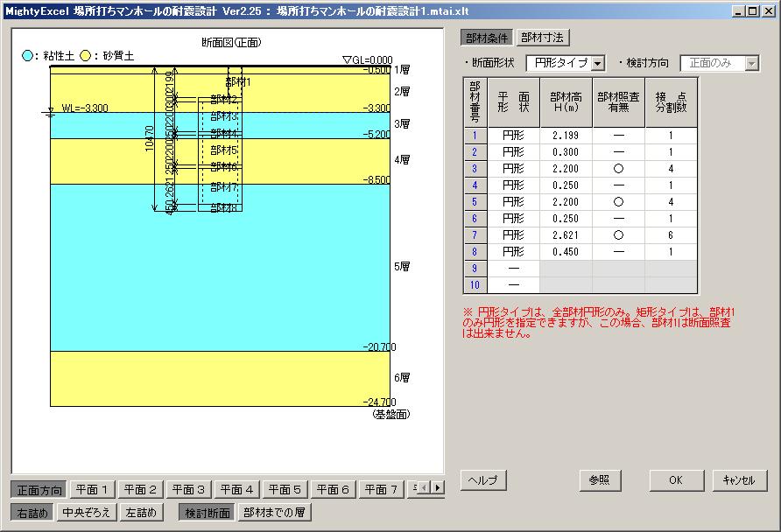This screenshot has width=781, height=532.
Task: Select row header for member number 7
Action: click(x=475, y=235)
